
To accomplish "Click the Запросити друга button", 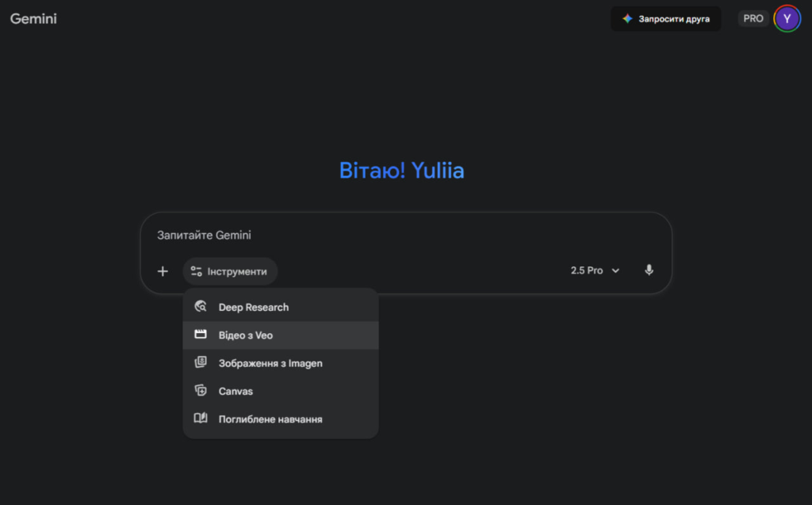I will click(x=665, y=19).
